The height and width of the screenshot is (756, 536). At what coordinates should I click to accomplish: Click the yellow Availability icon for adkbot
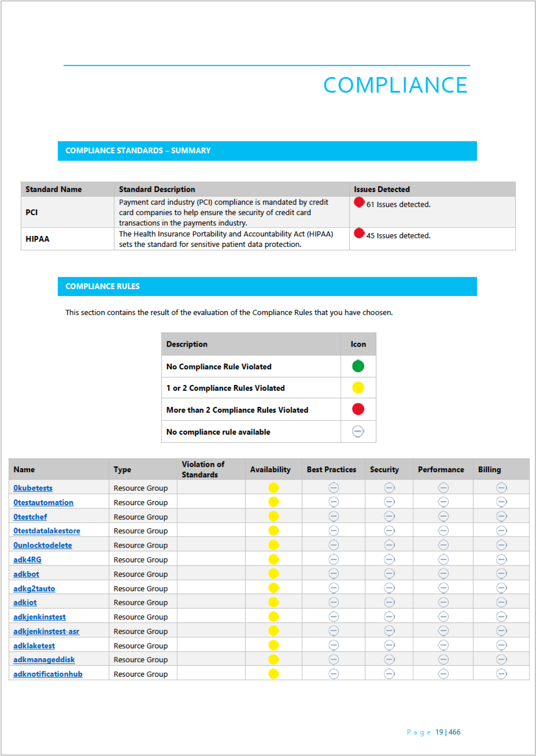point(274,574)
